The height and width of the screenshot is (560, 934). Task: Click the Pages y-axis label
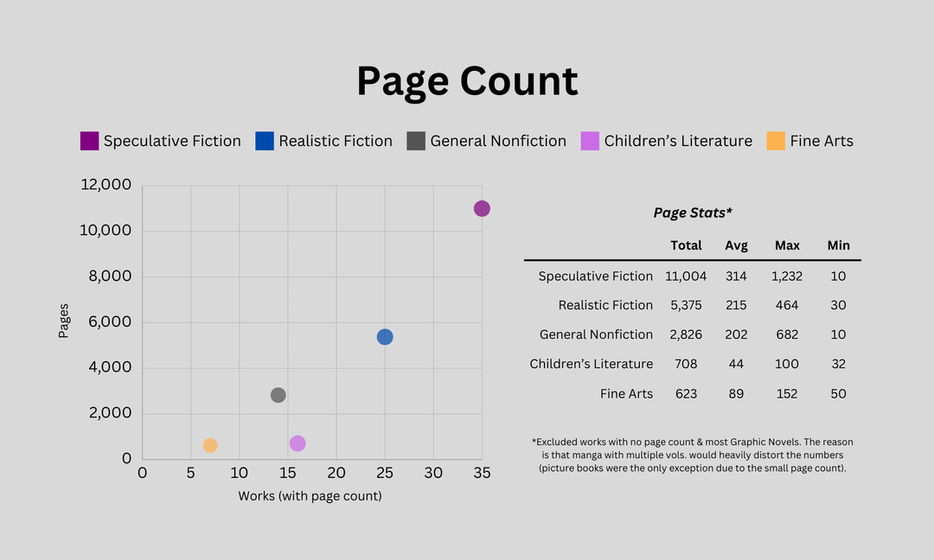coord(64,321)
